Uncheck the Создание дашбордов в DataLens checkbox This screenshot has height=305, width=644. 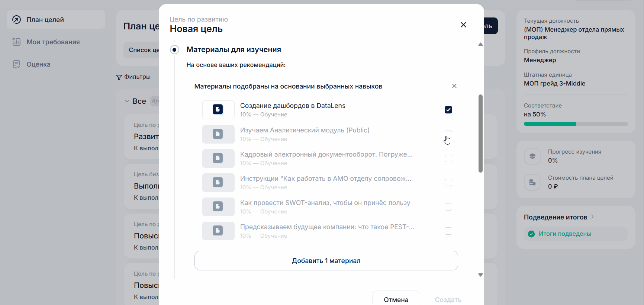[448, 110]
